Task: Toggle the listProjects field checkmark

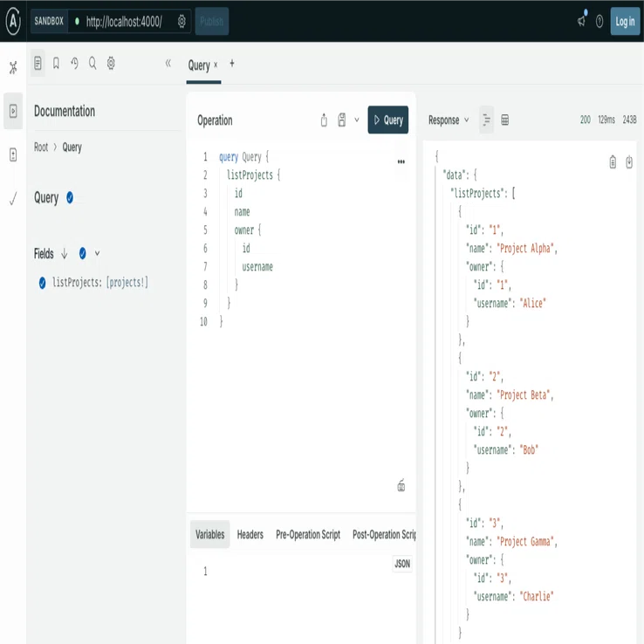Action: point(42,283)
